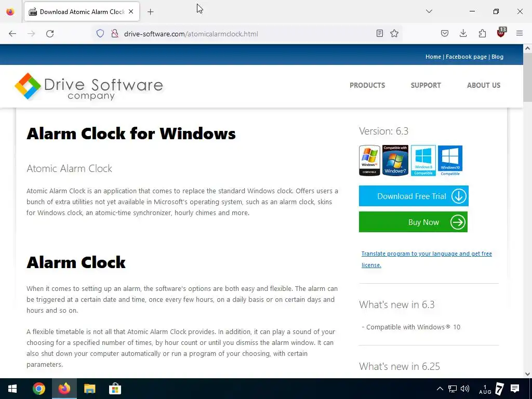This screenshot has width=532, height=399.
Task: Close the Download Atomic Alarm Clock tab
Action: pyautogui.click(x=131, y=11)
